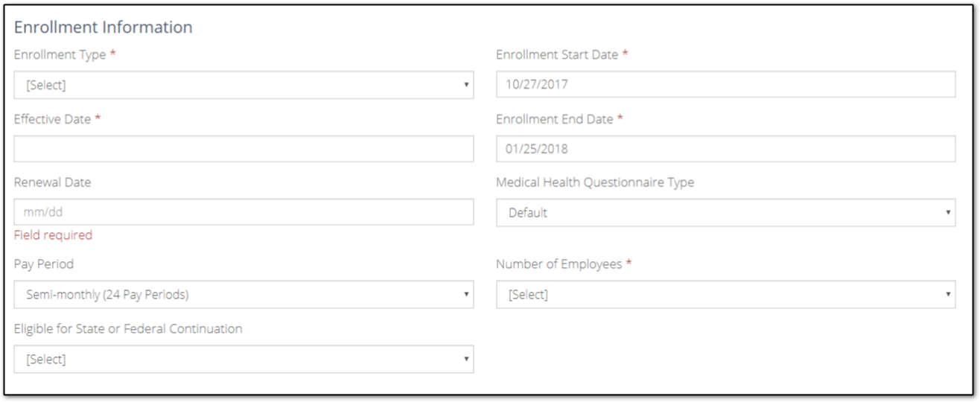Click the Enrollment End Date input field
This screenshot has width=980, height=402.
[725, 148]
